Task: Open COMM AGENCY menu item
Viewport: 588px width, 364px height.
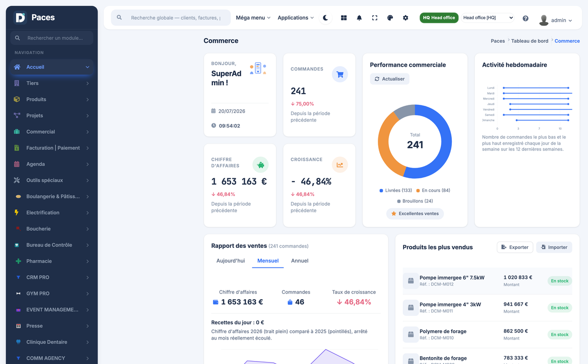Action: tap(51, 358)
